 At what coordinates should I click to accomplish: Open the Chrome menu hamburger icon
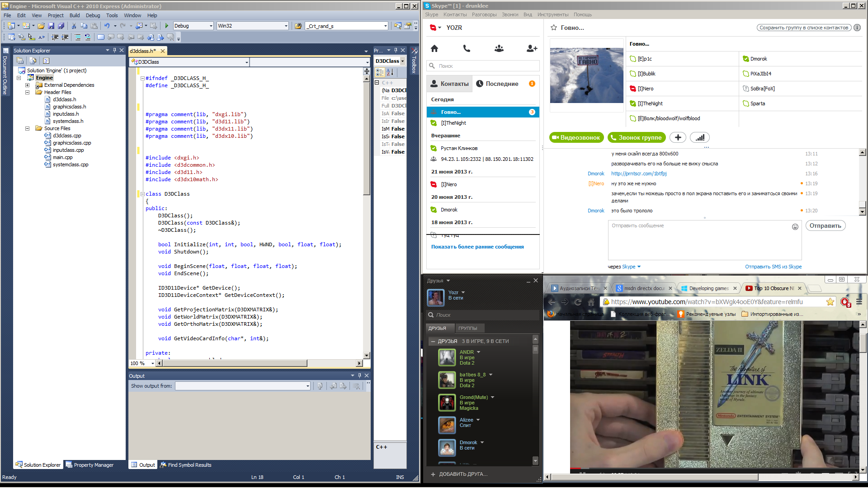(x=859, y=301)
